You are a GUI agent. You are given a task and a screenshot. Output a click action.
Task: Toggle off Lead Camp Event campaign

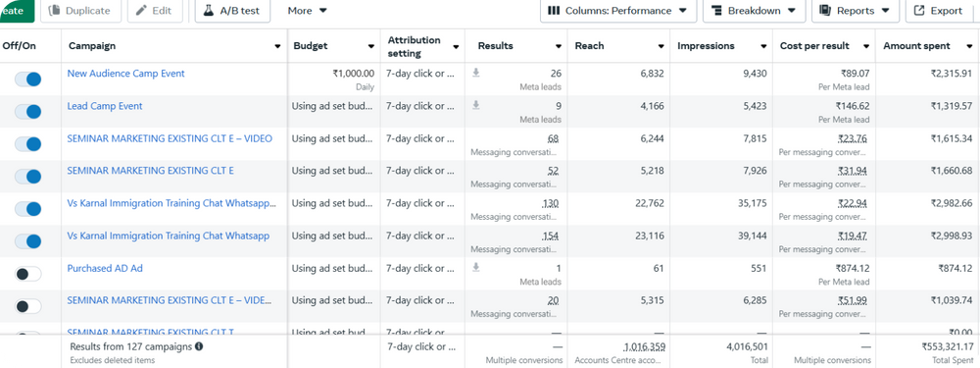(28, 112)
